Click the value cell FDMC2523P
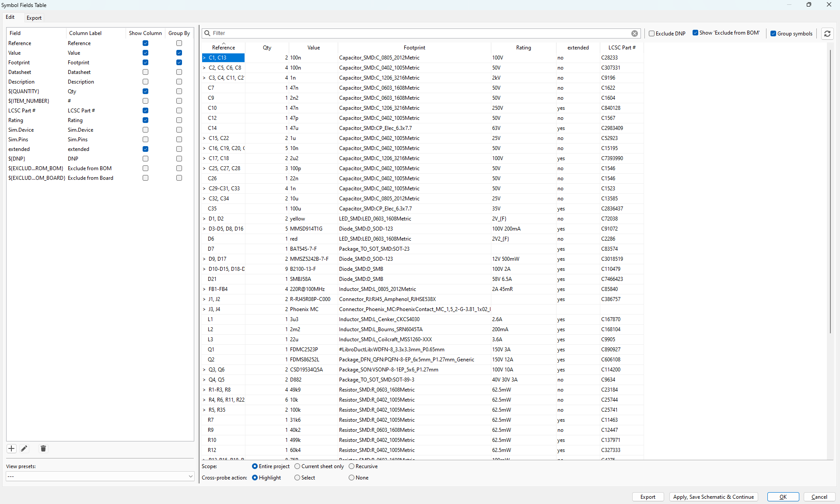This screenshot has height=504, width=840. [313, 350]
